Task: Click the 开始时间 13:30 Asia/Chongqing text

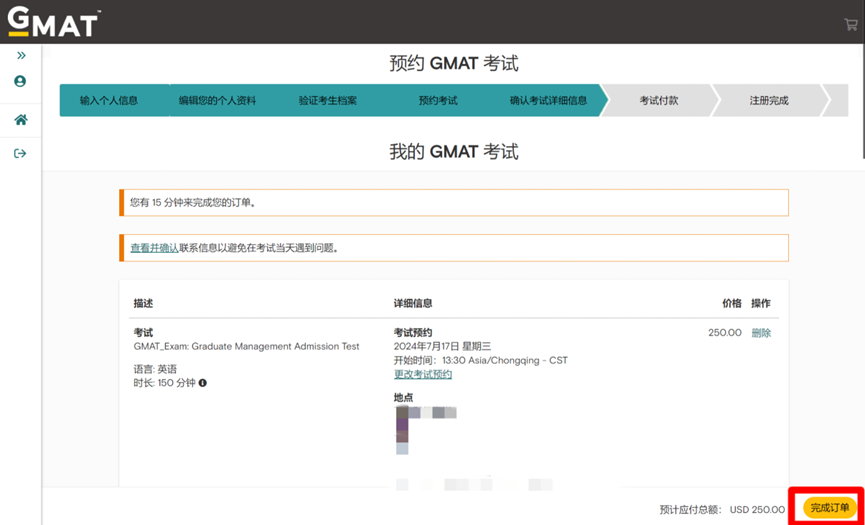Action: point(480,361)
